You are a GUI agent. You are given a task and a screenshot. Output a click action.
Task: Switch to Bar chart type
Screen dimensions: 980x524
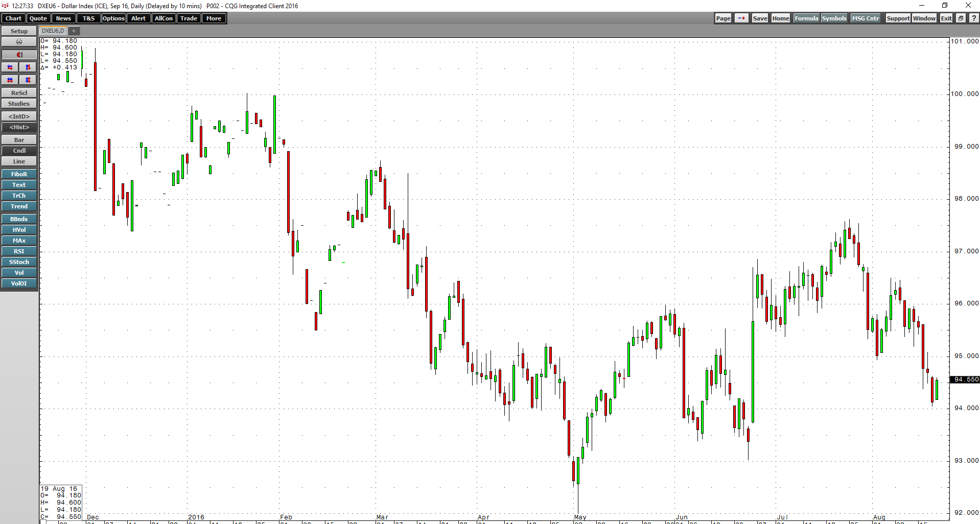pos(19,140)
